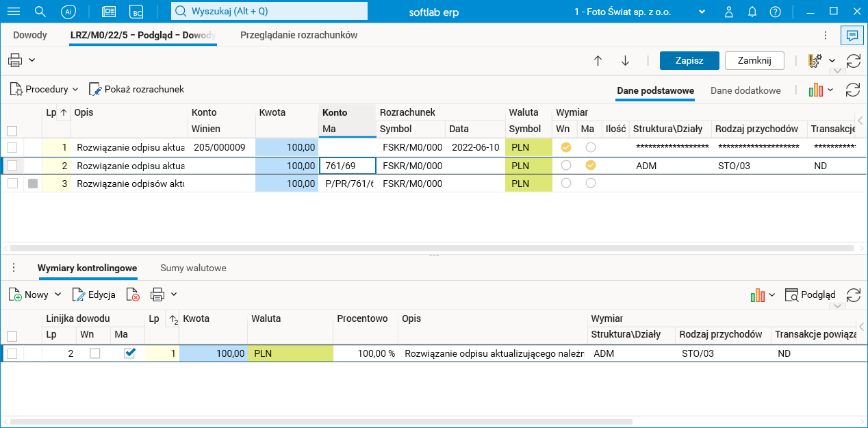Open the notifications bell
Screen dimensions: 868x428
pyautogui.click(x=752, y=12)
